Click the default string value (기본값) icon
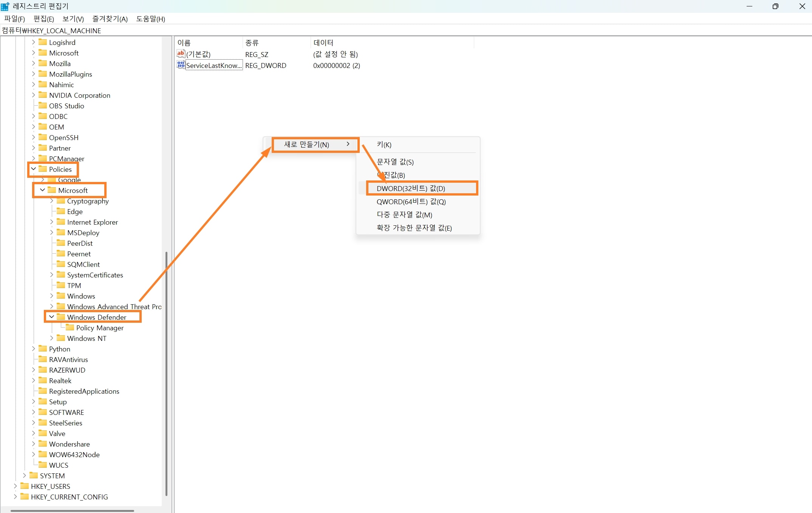The image size is (812, 513). click(181, 54)
